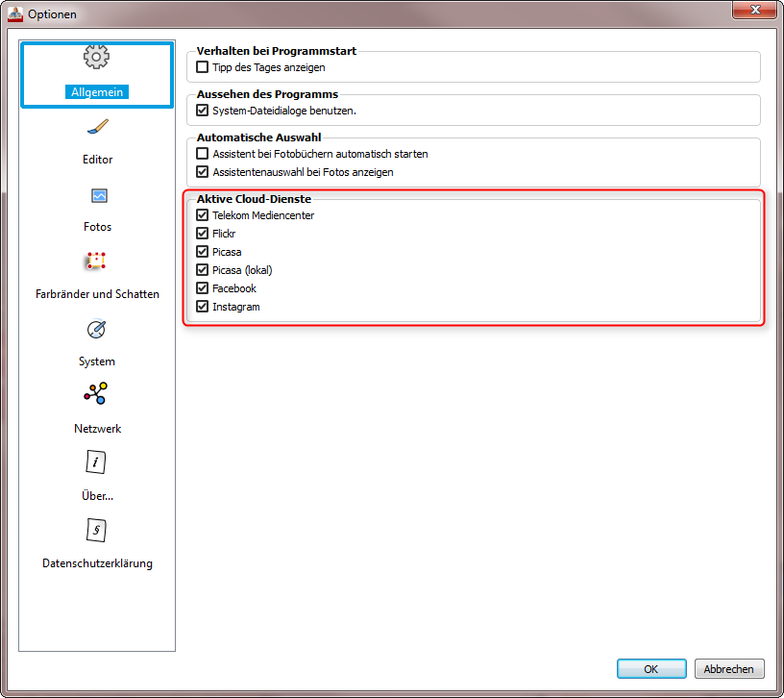
Task: Open the Datenschutzerklärung paragraph icon
Action: click(x=96, y=530)
